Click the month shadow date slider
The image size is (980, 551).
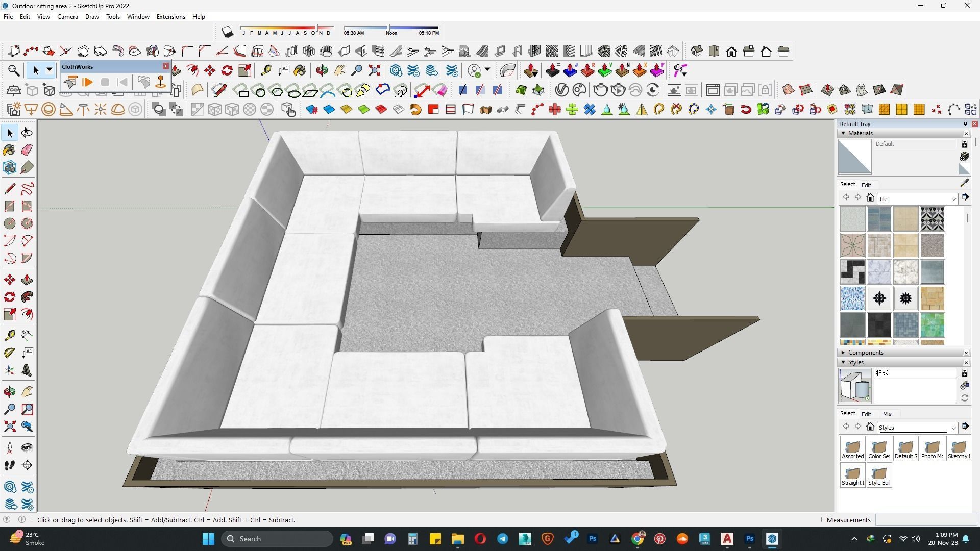click(287, 28)
